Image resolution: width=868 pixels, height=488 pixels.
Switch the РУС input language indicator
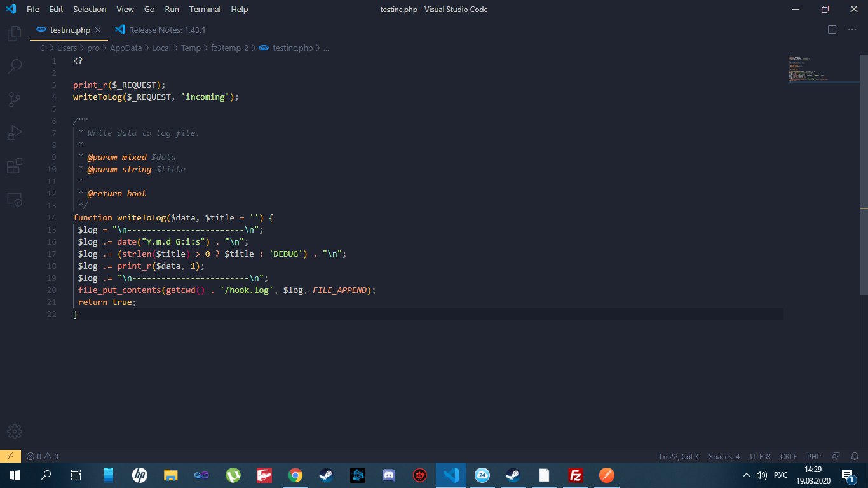click(x=781, y=475)
